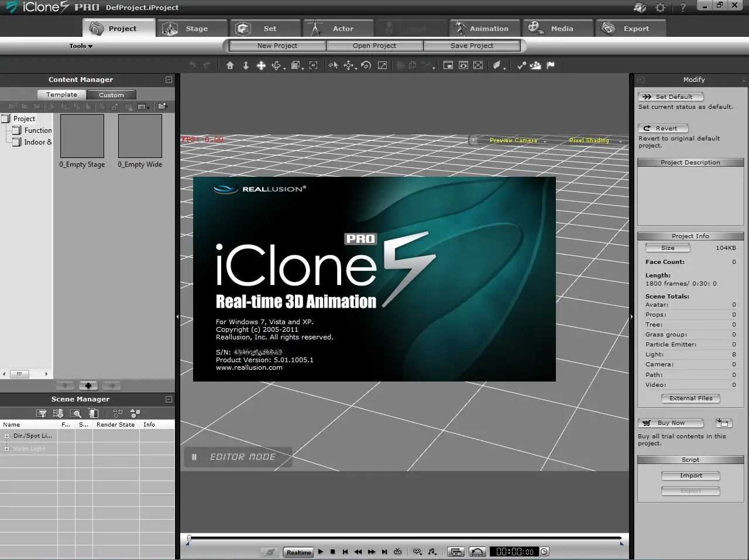Select the vertical zoom camera arrow tool

click(x=246, y=66)
